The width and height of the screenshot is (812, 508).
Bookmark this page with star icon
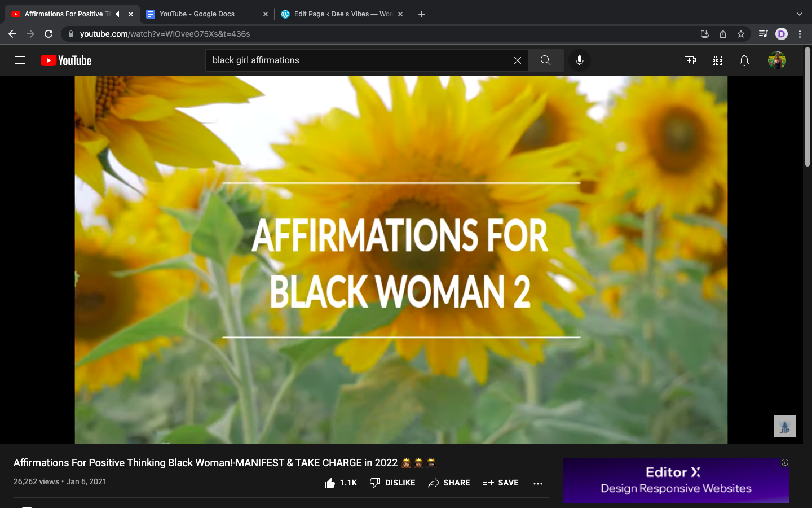pyautogui.click(x=740, y=34)
